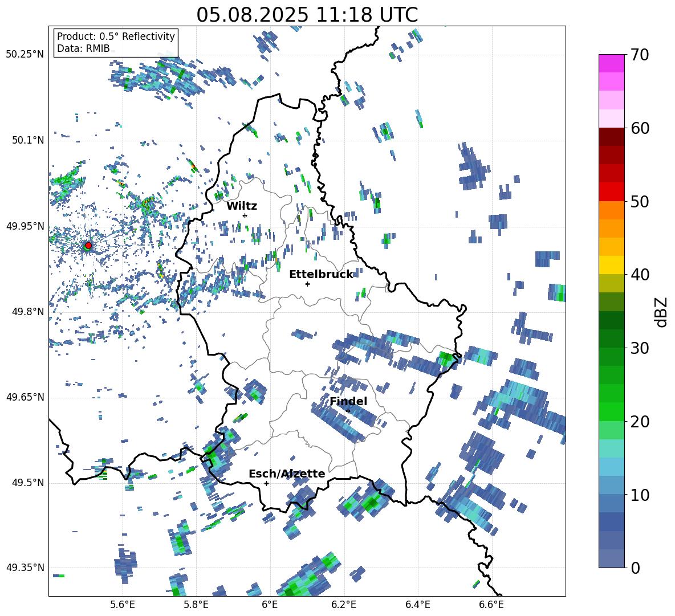Click the red radar site marker
Viewport: 675px width, 616px height.
click(x=88, y=246)
